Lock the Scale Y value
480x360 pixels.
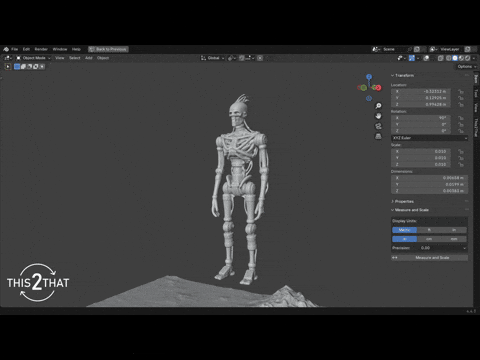tap(461, 158)
